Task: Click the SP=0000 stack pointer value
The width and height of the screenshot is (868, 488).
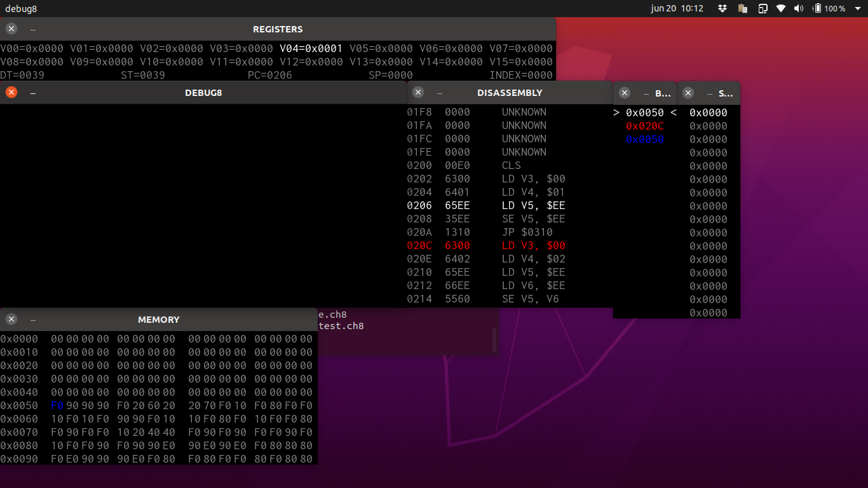Action: pos(391,75)
